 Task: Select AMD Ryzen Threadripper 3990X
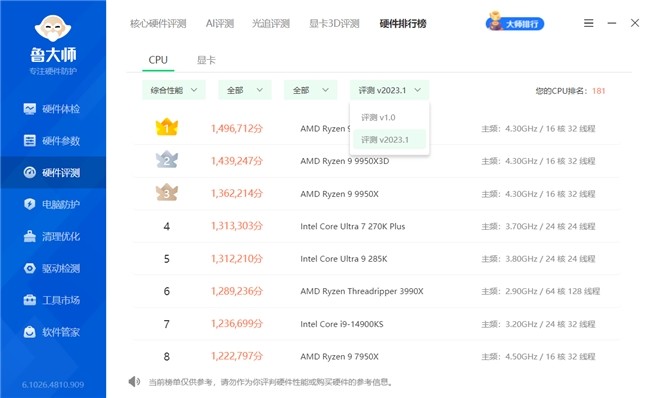(362, 291)
